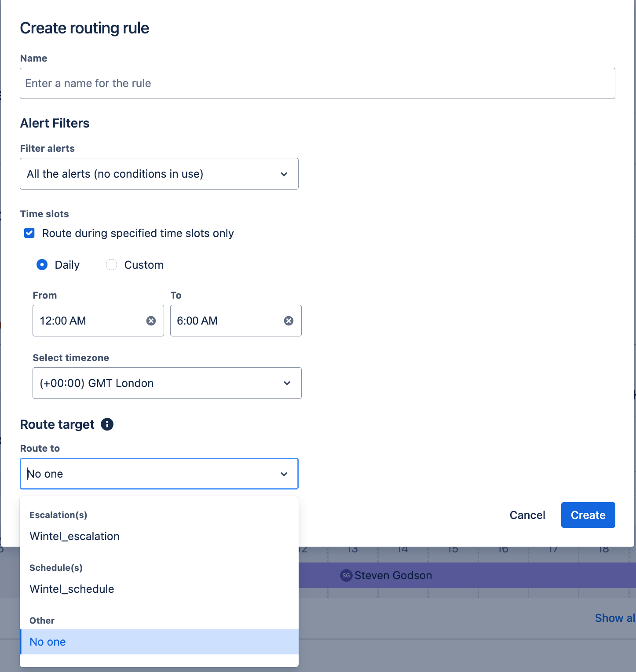Clear the To time field
Viewport: 636px width, 672px height.
pos(289,321)
